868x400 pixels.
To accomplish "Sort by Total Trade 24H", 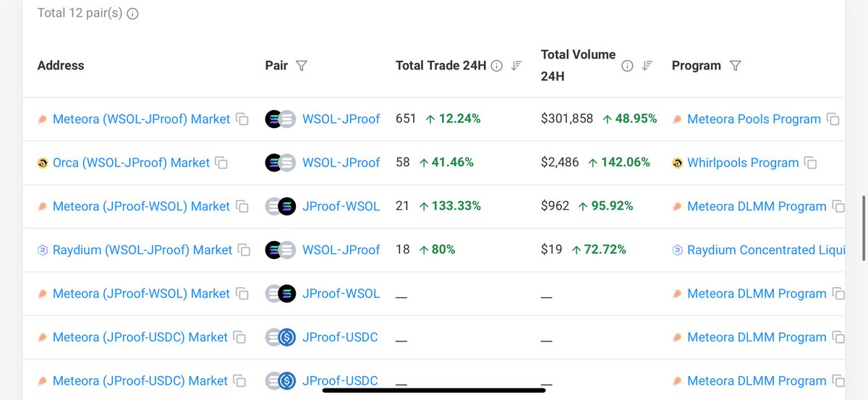I will pos(516,66).
